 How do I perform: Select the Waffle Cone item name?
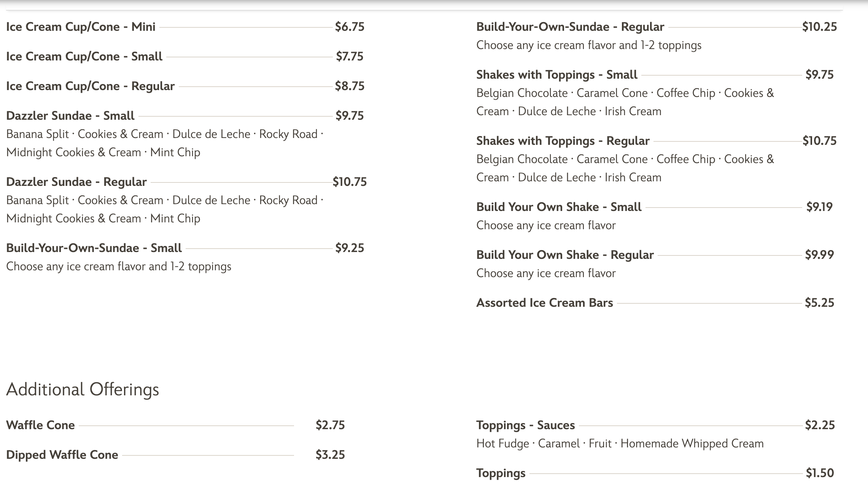pyautogui.click(x=40, y=425)
